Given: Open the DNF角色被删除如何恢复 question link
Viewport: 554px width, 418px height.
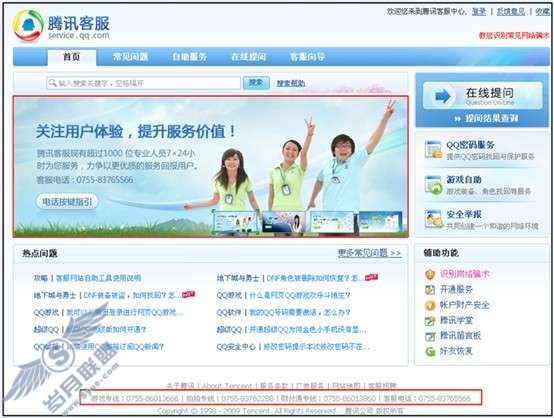Looking at the screenshot, I should click(315, 278).
